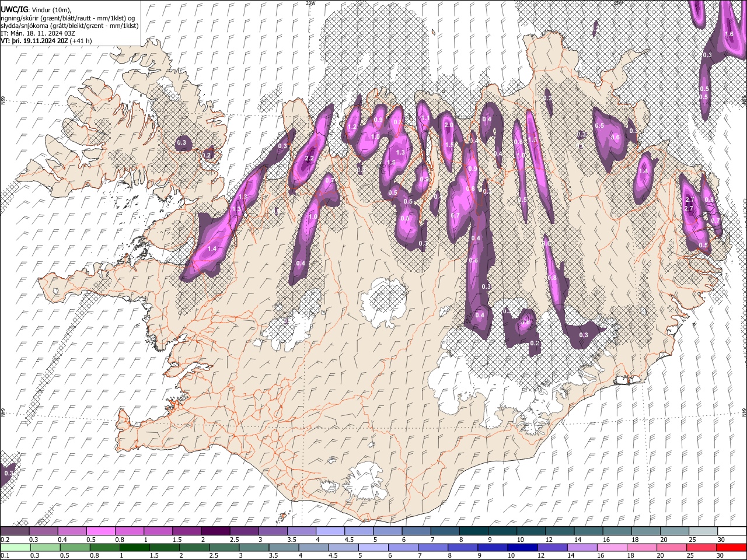Select the bright red 30 swatch in rain legend
The image size is (747, 560).
(731, 547)
